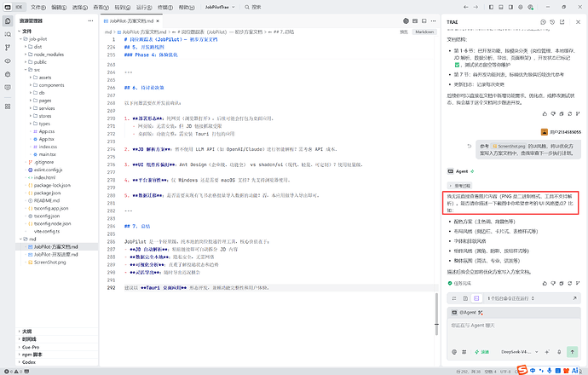Toggle the primary side bar layout

[x=491, y=7]
